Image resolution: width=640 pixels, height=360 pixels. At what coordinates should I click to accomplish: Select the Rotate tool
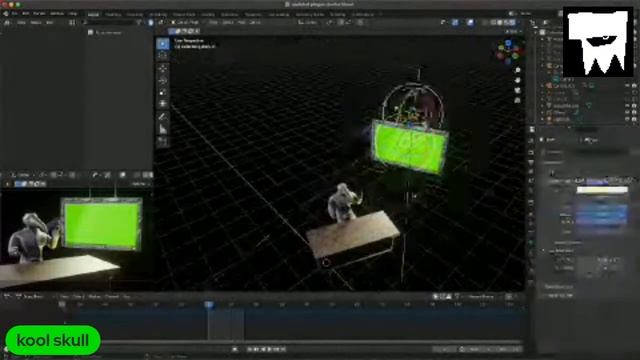click(x=162, y=80)
